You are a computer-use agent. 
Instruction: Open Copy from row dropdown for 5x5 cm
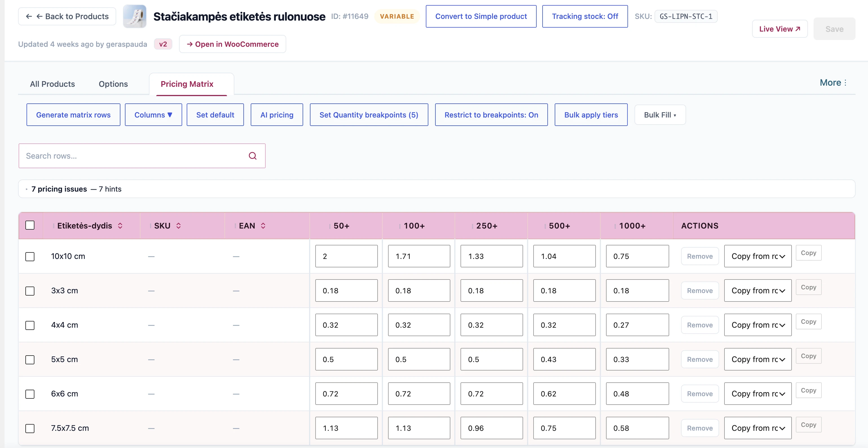click(x=758, y=359)
